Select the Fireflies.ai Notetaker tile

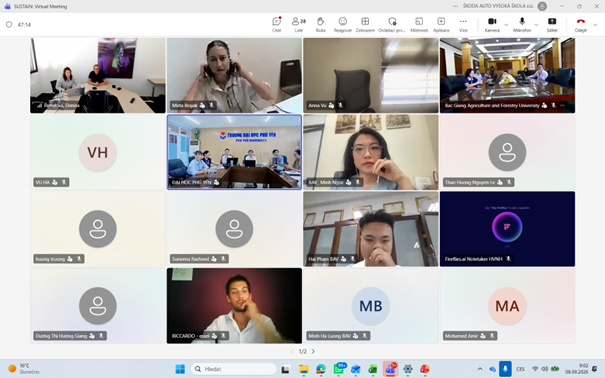tap(507, 229)
